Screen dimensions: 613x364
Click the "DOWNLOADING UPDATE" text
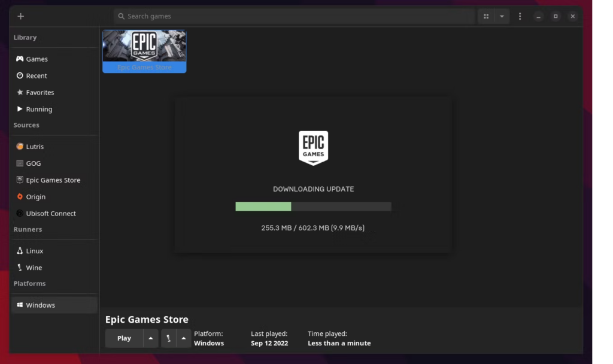[x=314, y=189]
